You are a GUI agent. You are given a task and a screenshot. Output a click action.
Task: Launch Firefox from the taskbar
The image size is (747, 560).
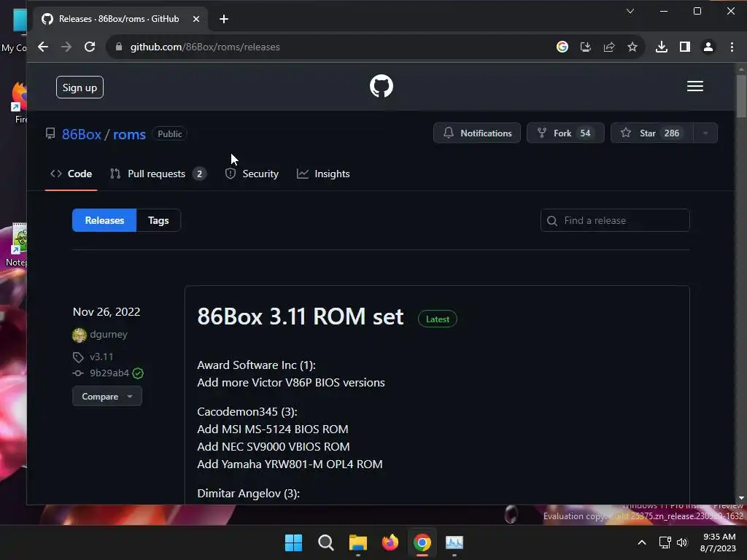click(x=390, y=542)
